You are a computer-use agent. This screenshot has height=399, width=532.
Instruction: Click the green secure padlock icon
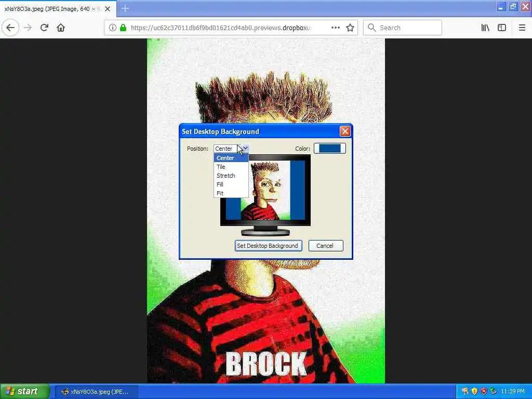point(123,28)
